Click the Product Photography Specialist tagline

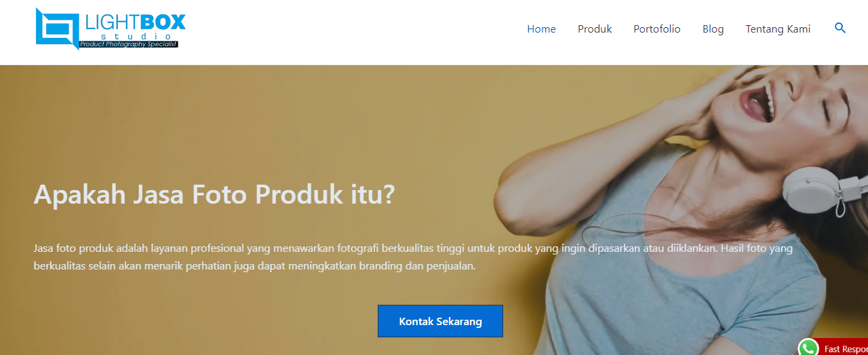128,44
